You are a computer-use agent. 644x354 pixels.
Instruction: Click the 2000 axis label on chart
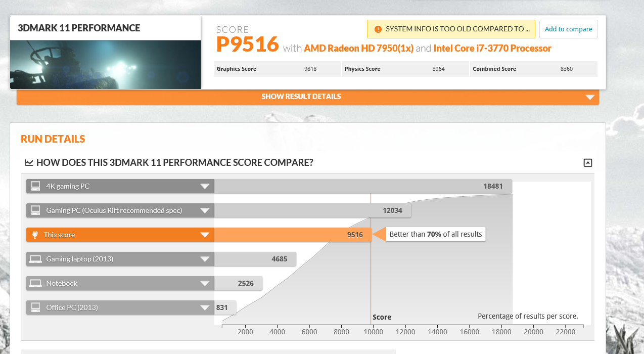(x=245, y=332)
